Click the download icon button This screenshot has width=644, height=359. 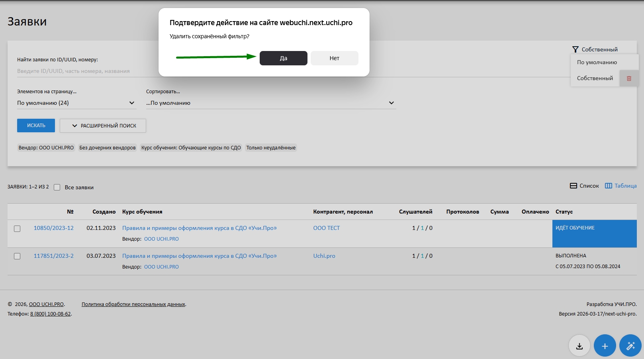(x=579, y=345)
